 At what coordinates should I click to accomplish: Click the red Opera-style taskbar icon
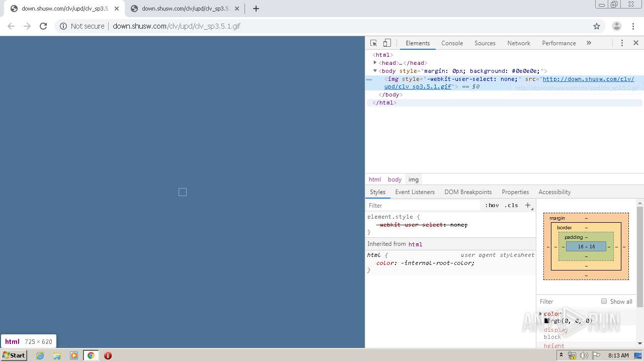tap(108, 355)
